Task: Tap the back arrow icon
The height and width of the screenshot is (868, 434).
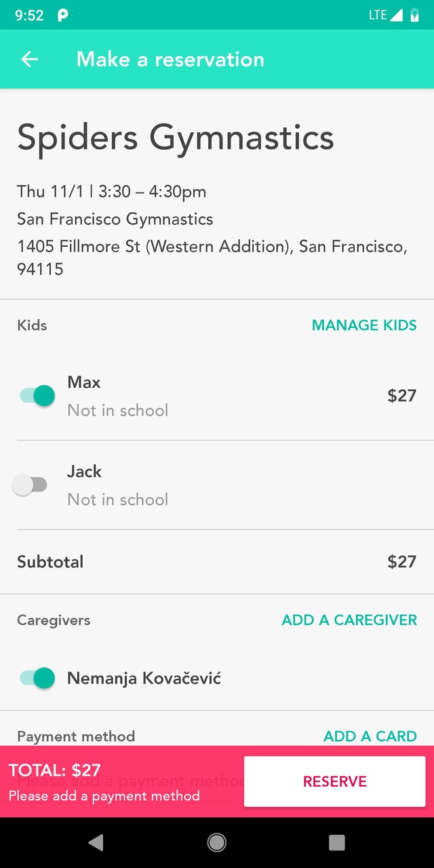Action: (x=29, y=59)
